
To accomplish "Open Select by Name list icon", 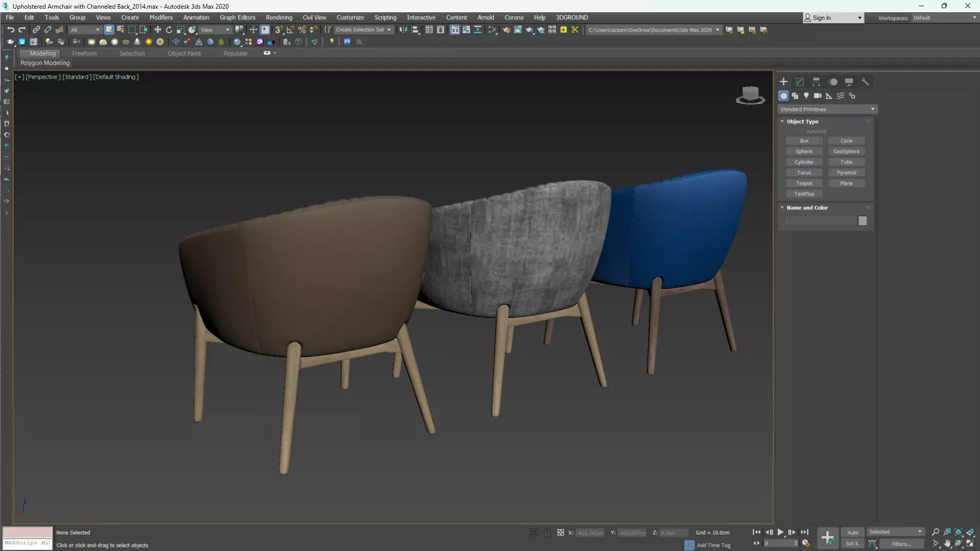I will [x=121, y=30].
